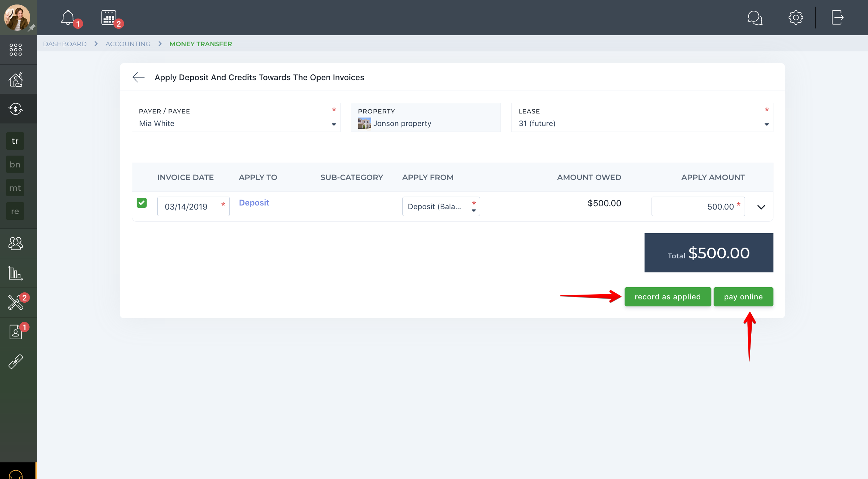Click the pin icon on the avatar
This screenshot has height=479, width=868.
tap(32, 28)
